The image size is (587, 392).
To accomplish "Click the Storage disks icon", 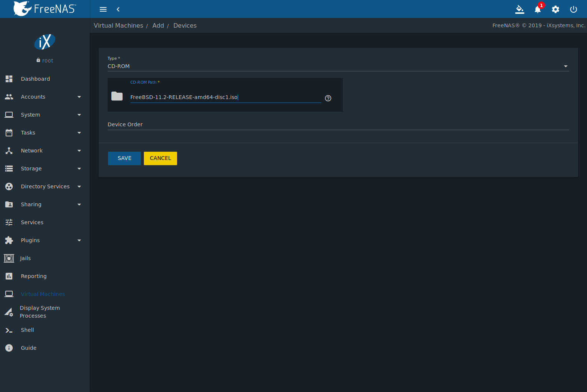I will [9, 169].
